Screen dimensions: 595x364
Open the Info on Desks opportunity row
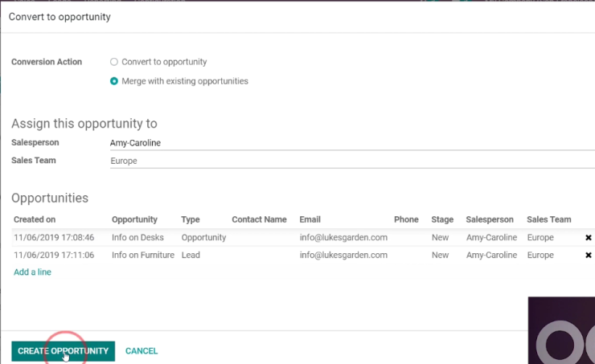pyautogui.click(x=297, y=237)
